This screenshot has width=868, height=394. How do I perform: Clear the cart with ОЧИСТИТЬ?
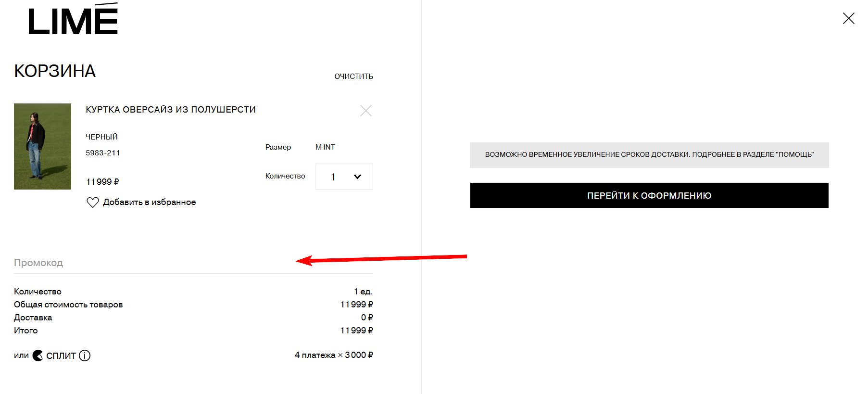353,76
